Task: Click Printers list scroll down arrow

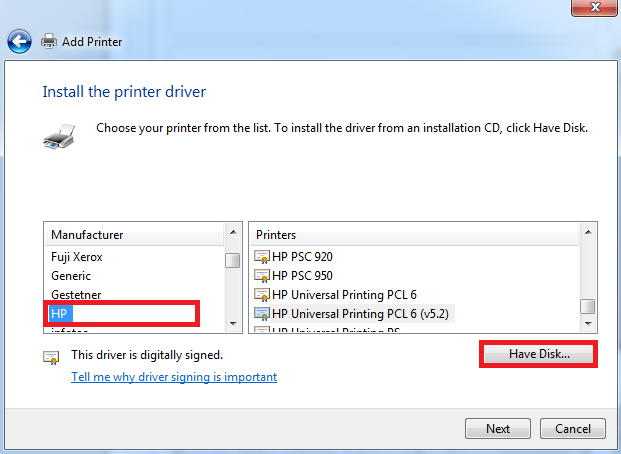Action: (x=588, y=324)
